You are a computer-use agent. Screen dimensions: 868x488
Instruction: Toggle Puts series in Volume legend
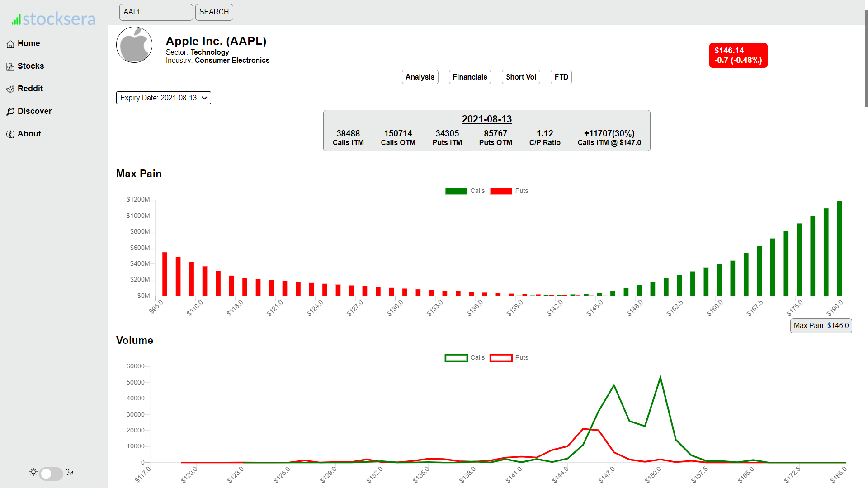[x=521, y=357]
